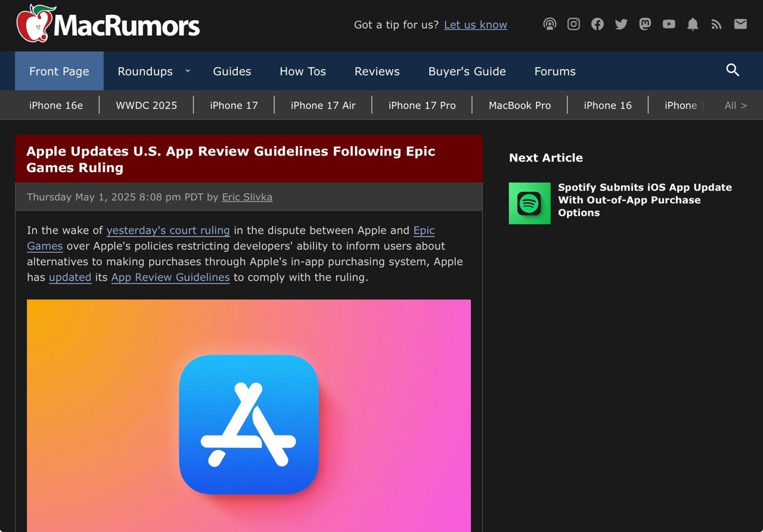Open the YouTube icon link
763x532 pixels.
669,24
